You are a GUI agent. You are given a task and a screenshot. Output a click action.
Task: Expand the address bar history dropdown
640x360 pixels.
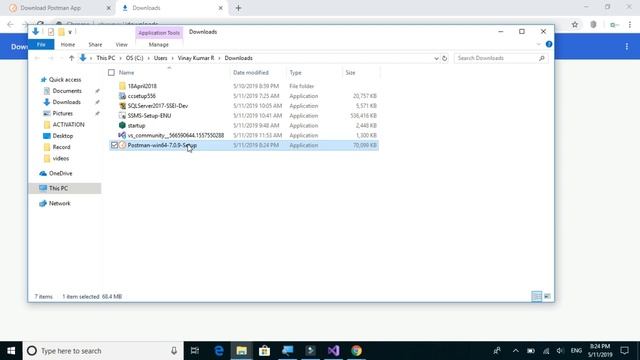(436, 58)
